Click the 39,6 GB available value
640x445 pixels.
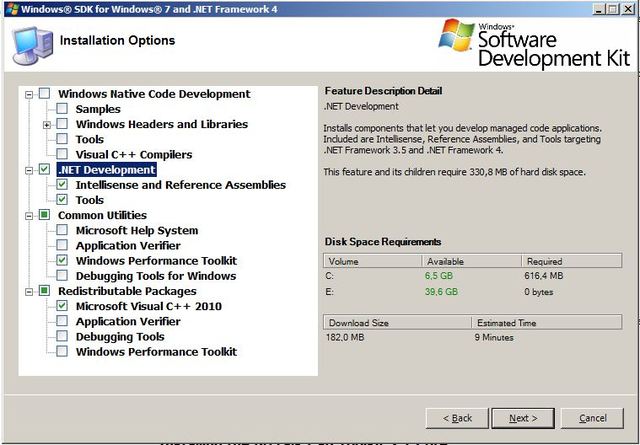pyautogui.click(x=441, y=291)
